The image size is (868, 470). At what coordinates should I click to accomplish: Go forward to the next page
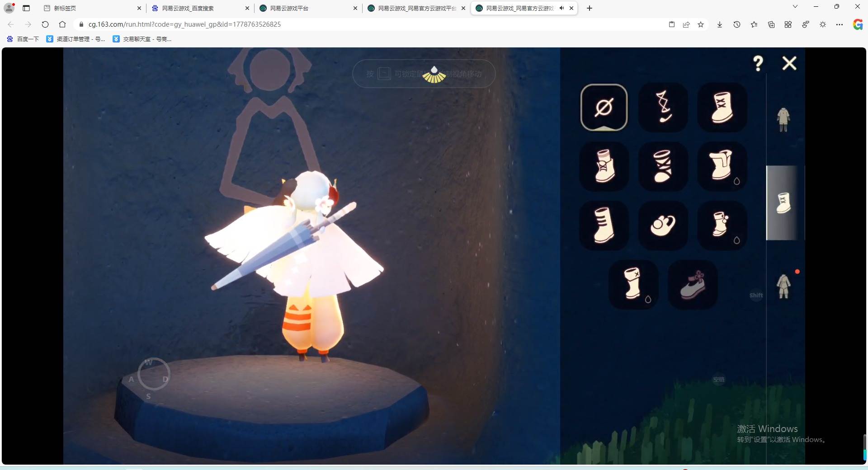(28, 24)
